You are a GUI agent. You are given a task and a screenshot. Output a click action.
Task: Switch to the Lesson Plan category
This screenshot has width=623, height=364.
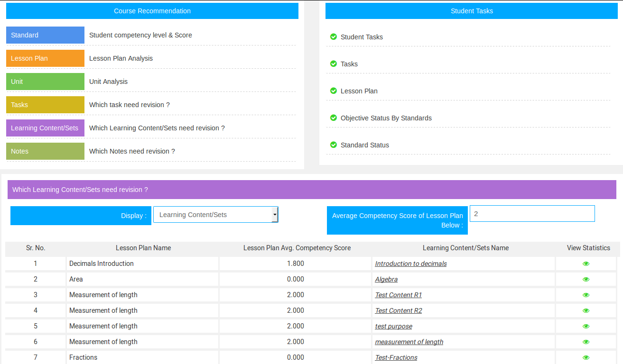[x=45, y=58]
